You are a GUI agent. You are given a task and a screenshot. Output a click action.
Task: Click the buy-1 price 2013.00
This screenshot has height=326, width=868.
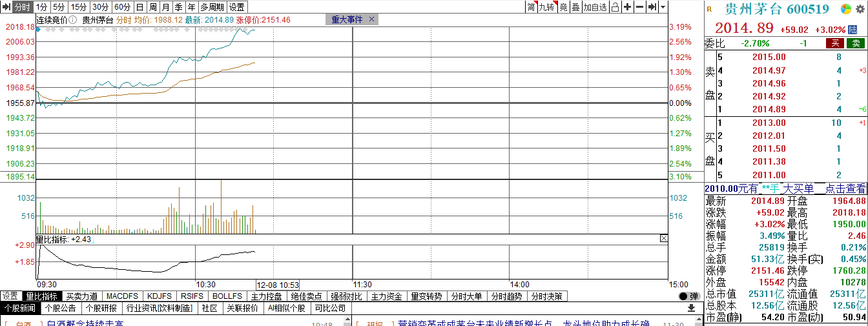(769, 123)
